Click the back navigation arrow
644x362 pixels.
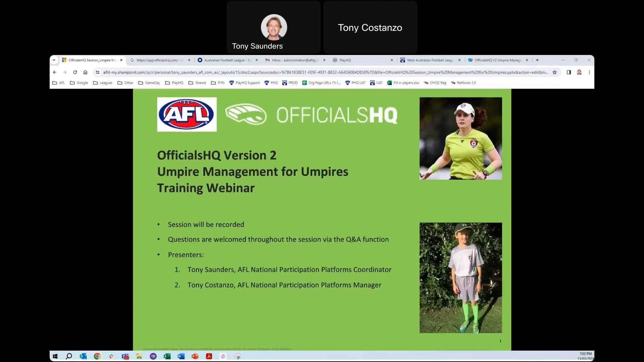coord(55,72)
